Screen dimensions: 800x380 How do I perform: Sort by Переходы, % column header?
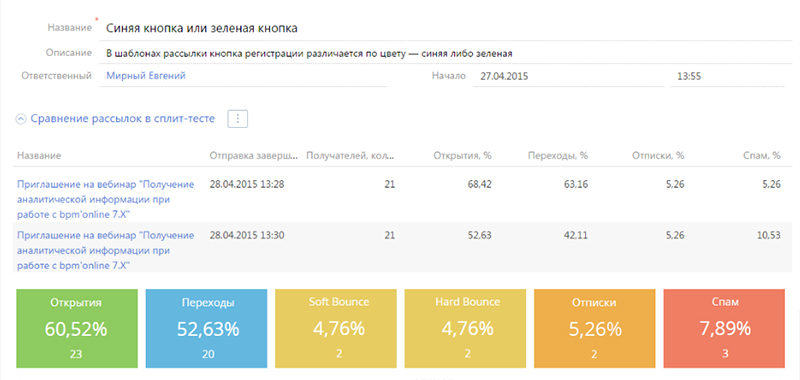coord(558,156)
